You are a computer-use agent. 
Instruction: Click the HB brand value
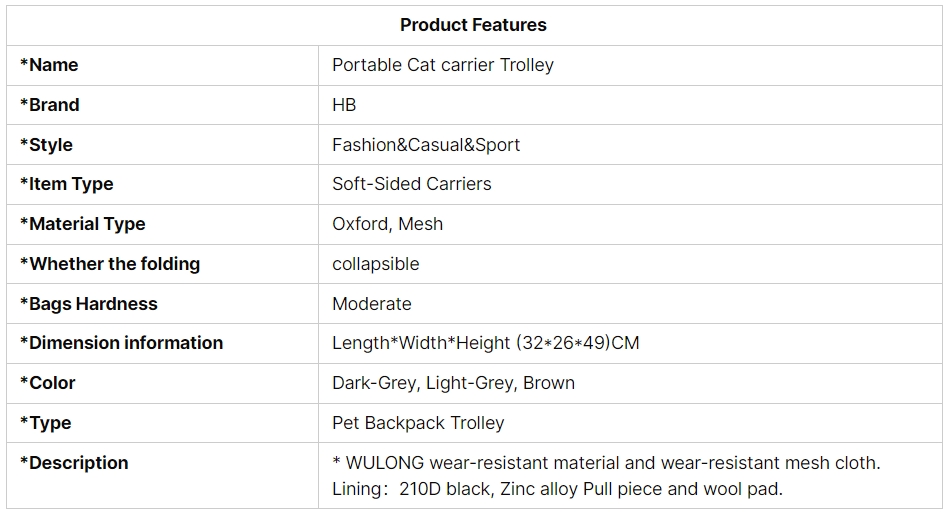[x=344, y=105]
